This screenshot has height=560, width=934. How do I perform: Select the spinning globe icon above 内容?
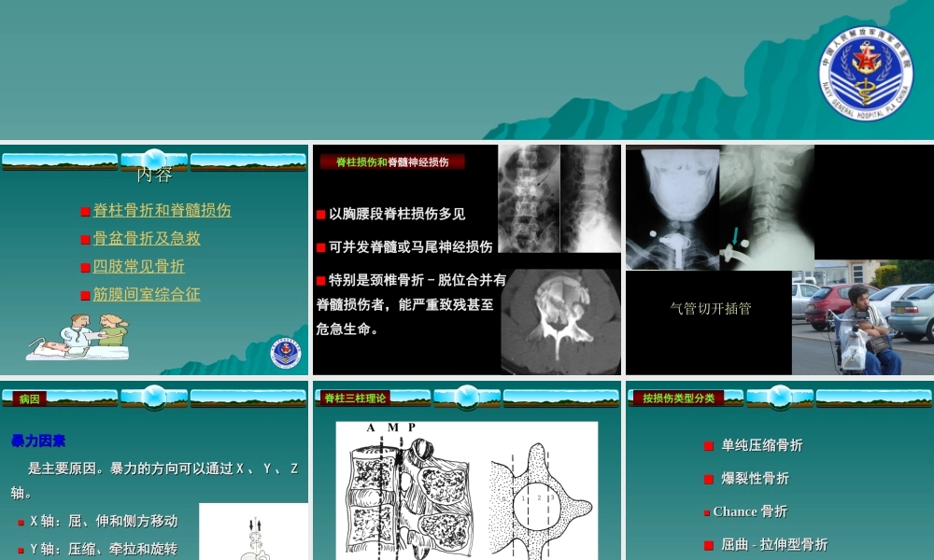(x=152, y=160)
